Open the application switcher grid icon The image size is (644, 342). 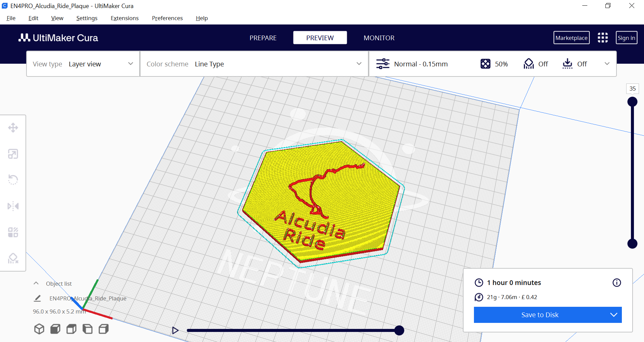603,38
